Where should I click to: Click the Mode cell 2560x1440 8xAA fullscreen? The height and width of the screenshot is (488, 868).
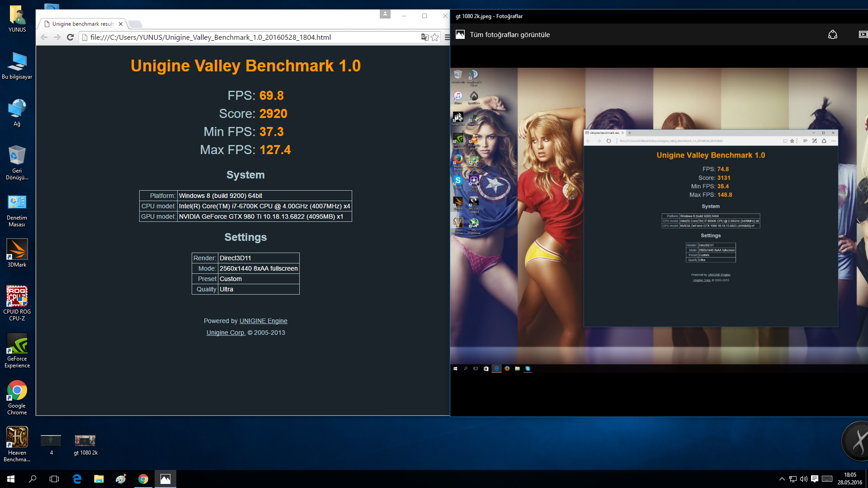coord(259,268)
